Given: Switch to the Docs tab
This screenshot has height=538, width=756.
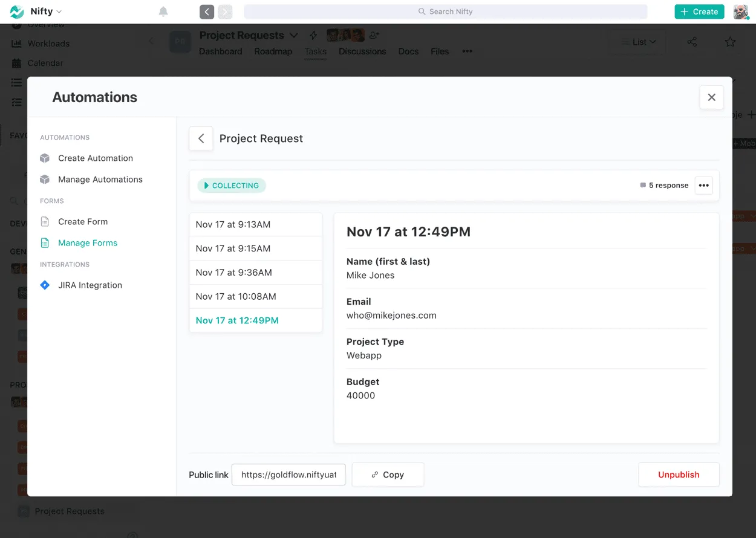Looking at the screenshot, I should 408,51.
